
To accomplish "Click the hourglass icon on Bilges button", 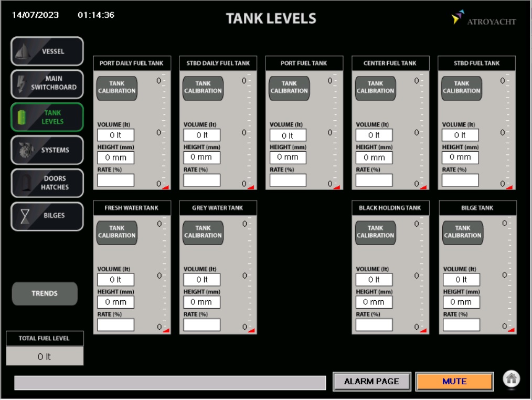I will click(x=23, y=216).
